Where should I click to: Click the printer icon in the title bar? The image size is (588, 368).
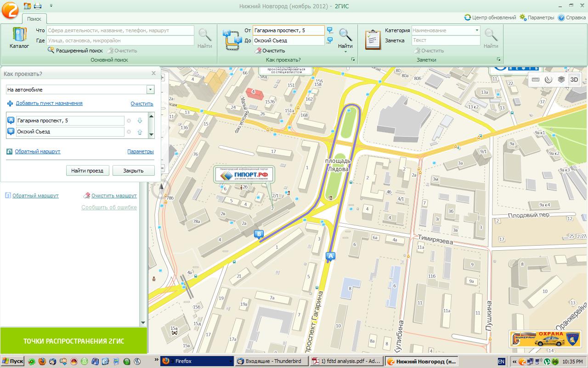point(38,6)
